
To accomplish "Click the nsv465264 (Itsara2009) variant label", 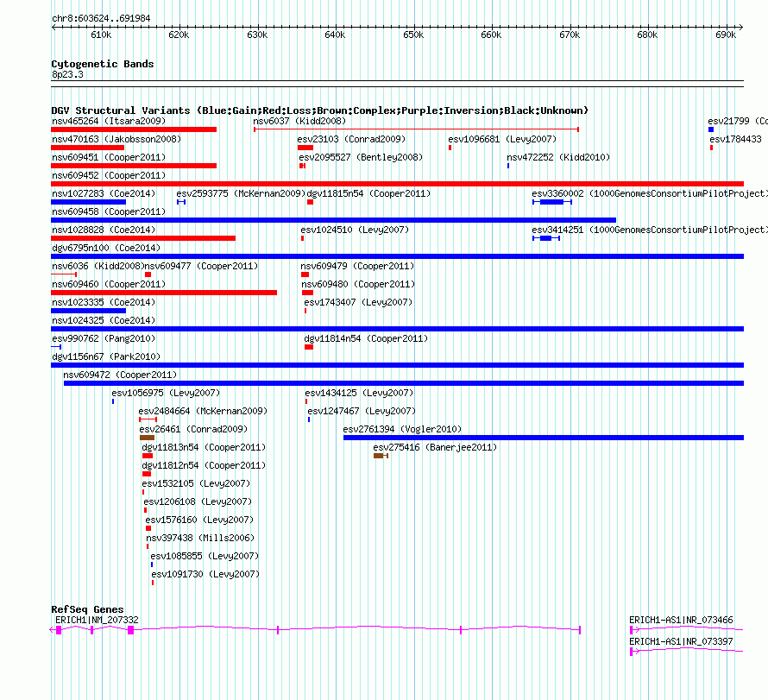I will (x=109, y=121).
